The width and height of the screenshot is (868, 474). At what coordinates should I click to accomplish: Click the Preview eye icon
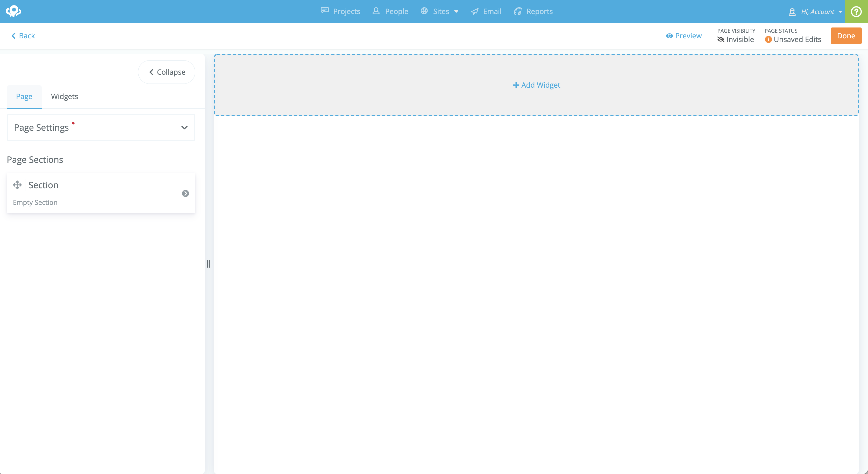coord(670,36)
